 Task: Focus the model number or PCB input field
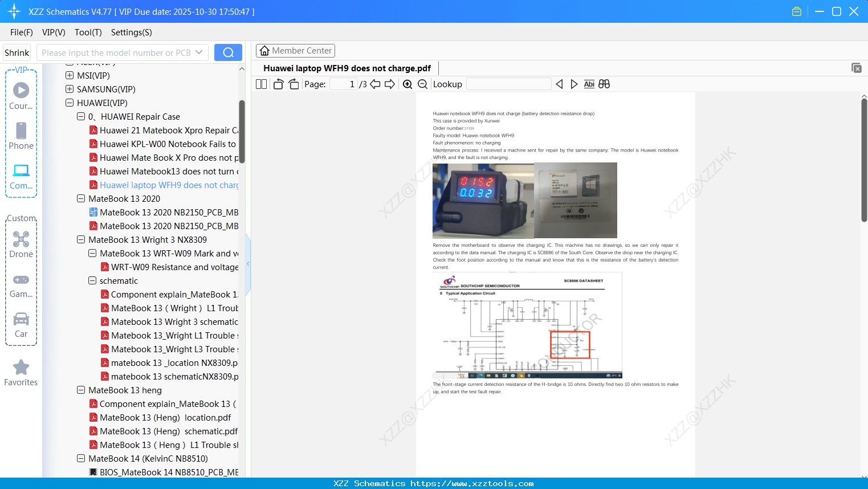click(117, 52)
